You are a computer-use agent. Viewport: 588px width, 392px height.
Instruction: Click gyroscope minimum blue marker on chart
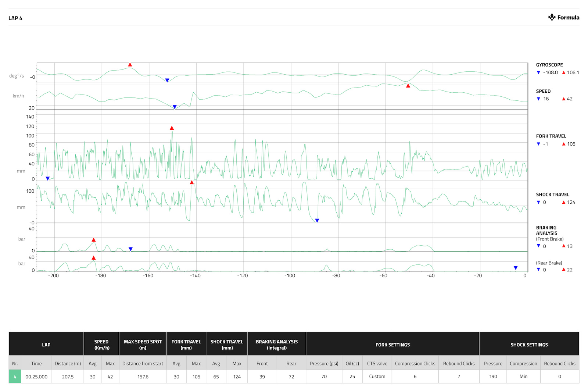pyautogui.click(x=167, y=81)
